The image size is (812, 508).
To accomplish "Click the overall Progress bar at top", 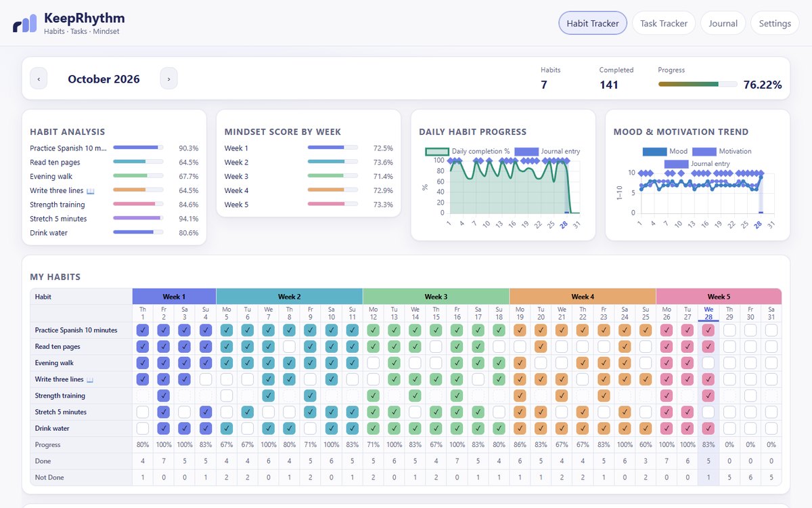I will coord(698,84).
